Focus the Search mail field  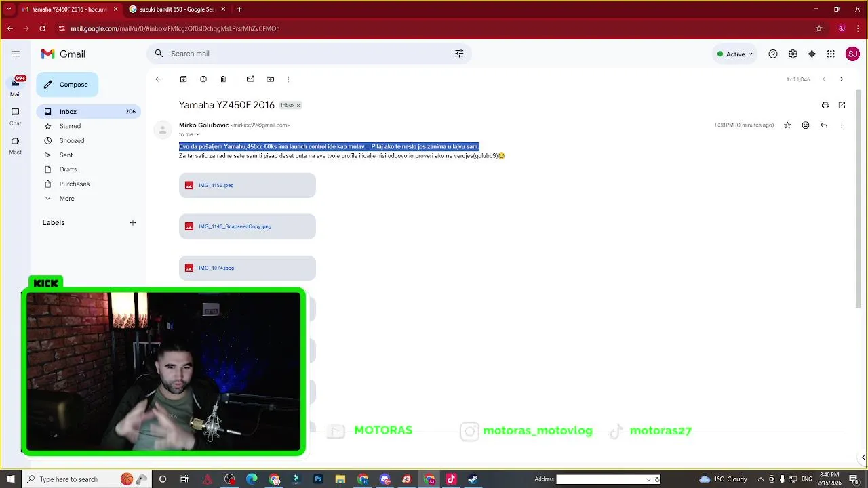point(309,54)
